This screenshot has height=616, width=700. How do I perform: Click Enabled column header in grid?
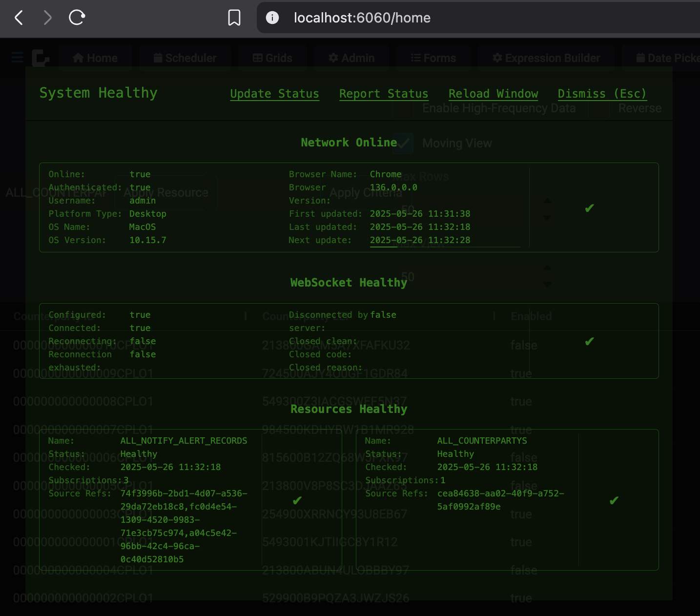[531, 316]
